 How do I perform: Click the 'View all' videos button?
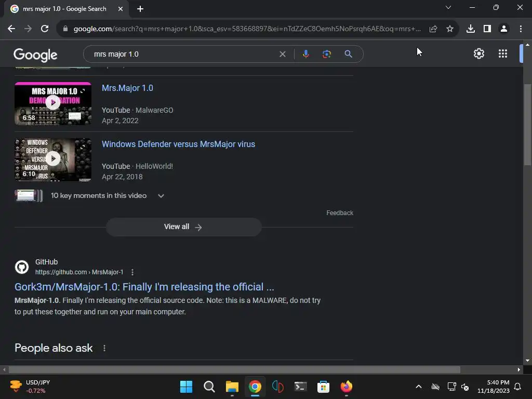tap(183, 227)
